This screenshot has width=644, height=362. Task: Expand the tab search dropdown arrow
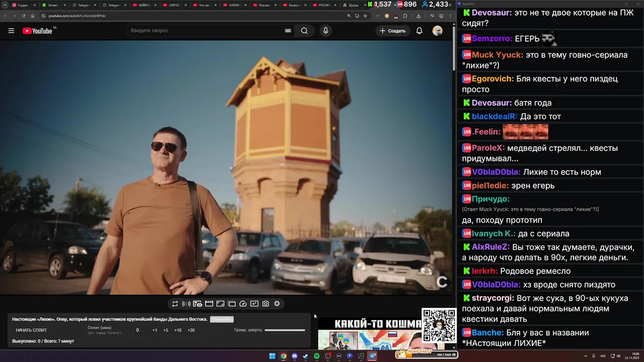pyautogui.click(x=5, y=5)
